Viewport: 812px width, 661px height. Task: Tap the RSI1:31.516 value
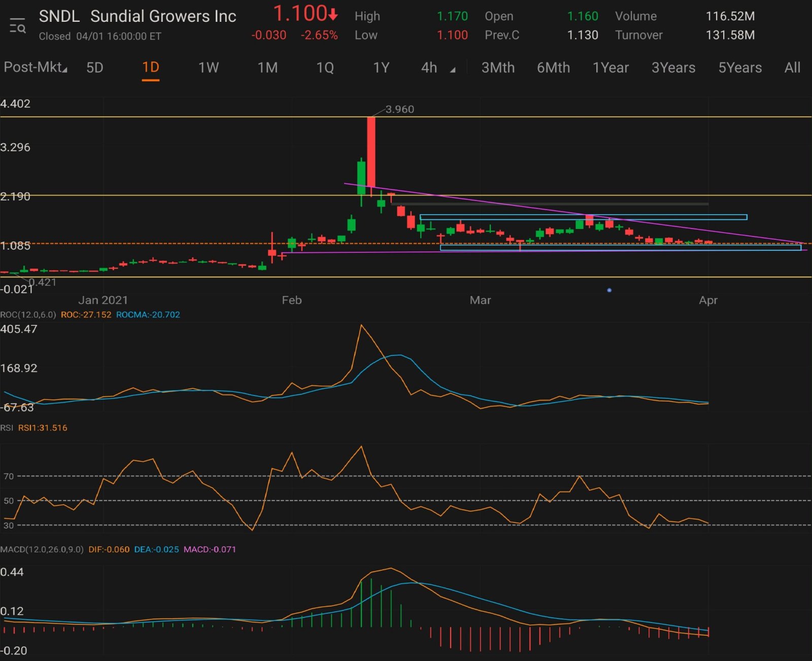coord(43,428)
